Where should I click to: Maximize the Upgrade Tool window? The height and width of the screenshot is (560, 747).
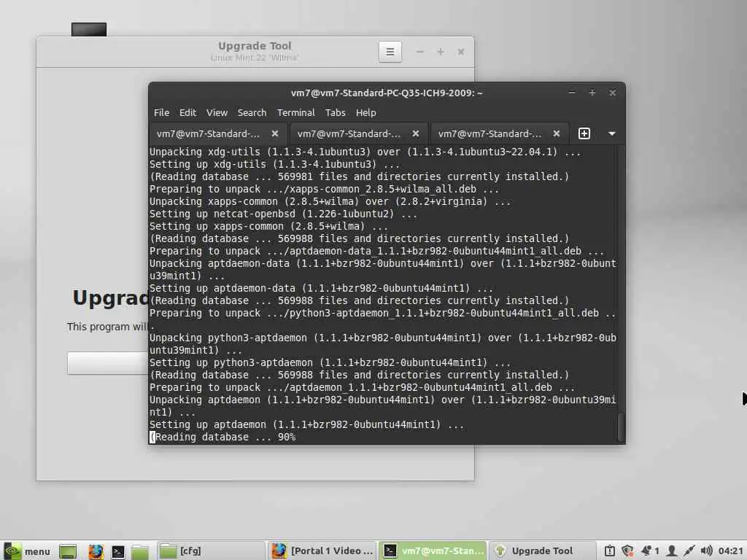coord(441,52)
